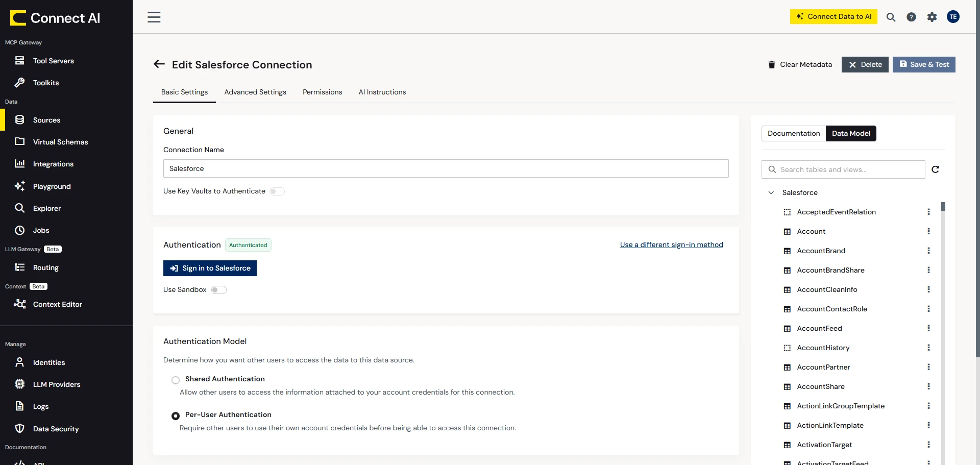Switch to Documentation tab
This screenshot has height=465, width=980.
(x=794, y=133)
